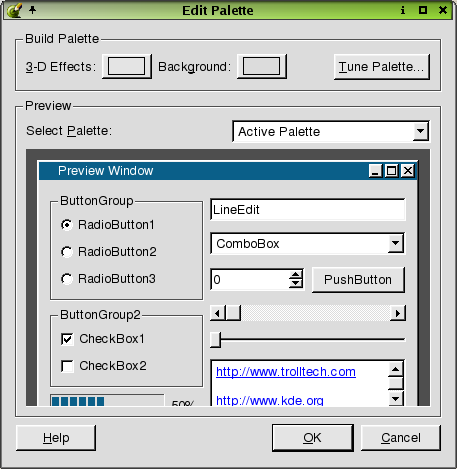This screenshot has height=469, width=457.
Task: Open the Tune Palette dialog
Action: (382, 67)
